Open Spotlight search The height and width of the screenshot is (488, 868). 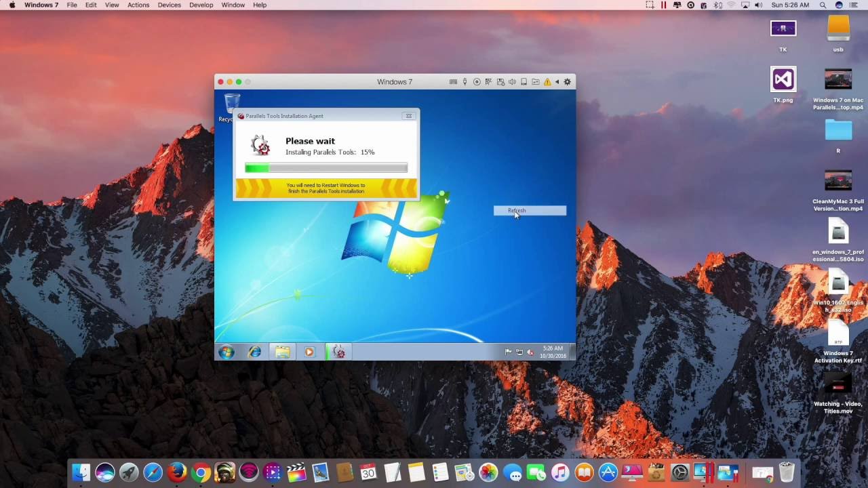(823, 5)
